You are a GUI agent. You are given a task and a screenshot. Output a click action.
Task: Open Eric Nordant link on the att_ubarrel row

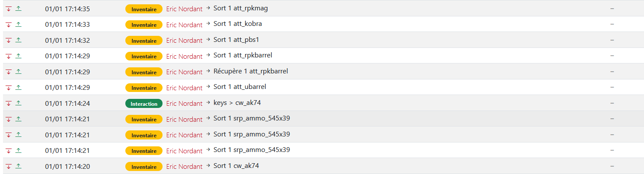tap(184, 88)
